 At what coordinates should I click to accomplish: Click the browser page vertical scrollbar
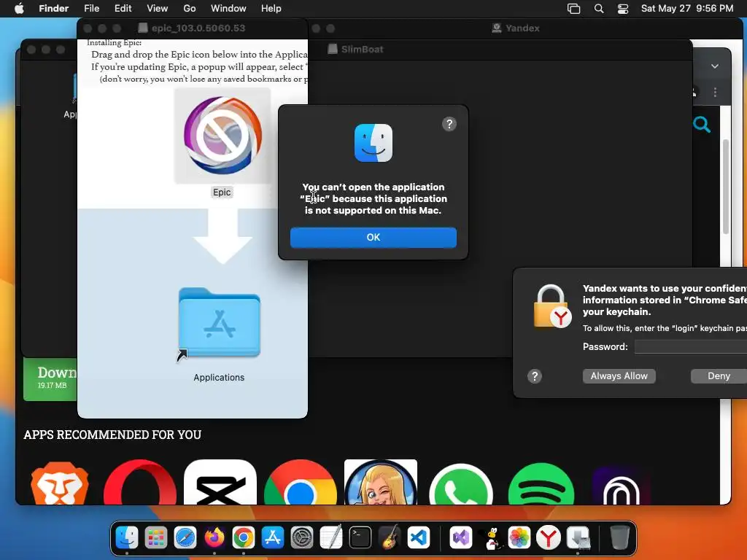(x=726, y=186)
